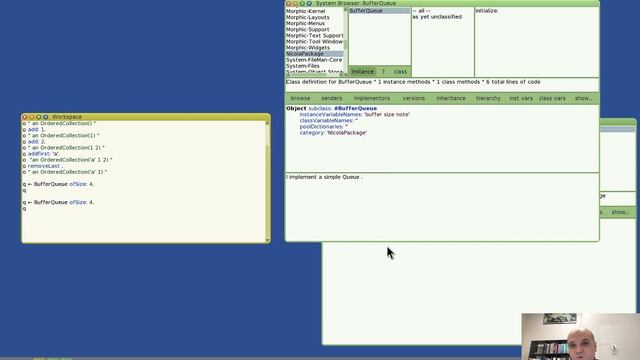Open the Workspace window menu icon
This screenshot has width=640, height=360.
coord(45,117)
